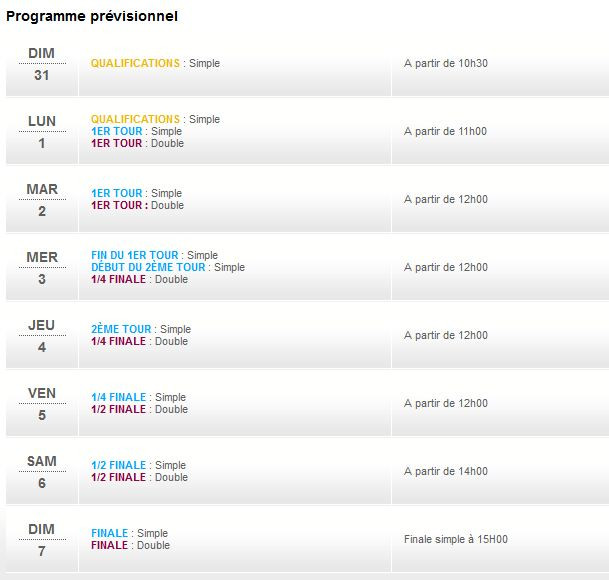
Task: Click the MER 3 day cell
Action: coord(42,267)
